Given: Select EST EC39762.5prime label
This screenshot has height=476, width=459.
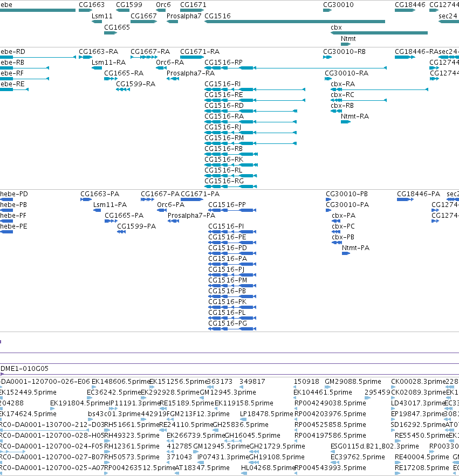Looking at the screenshot, I should coord(358,457).
